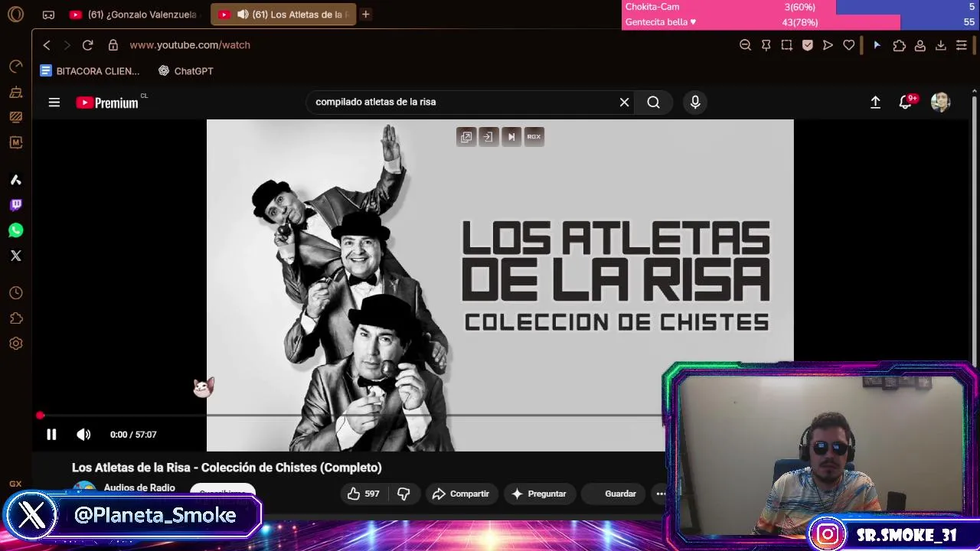
Task: Open the ChatGPT bookmark
Action: pyautogui.click(x=185, y=71)
